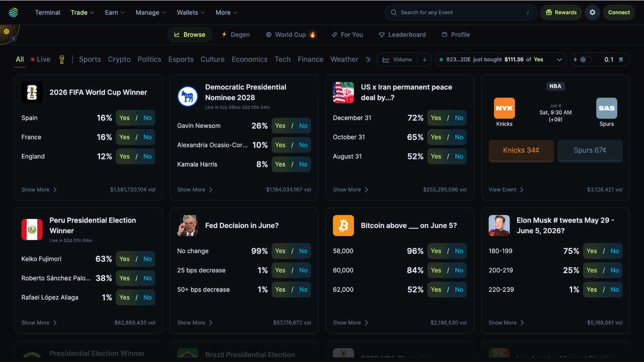Expand Show More on FIFA World Cup card
The width and height of the screenshot is (644, 362).
[x=39, y=189]
